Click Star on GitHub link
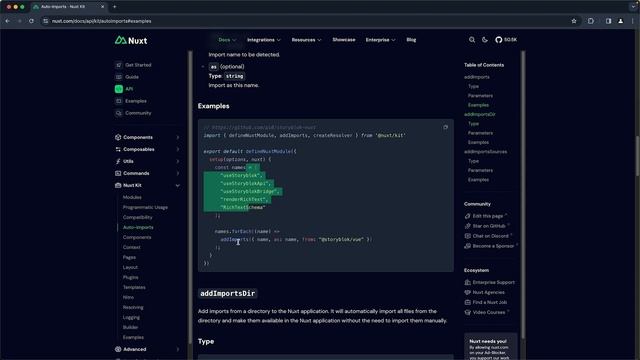The height and width of the screenshot is (360, 640). pyautogui.click(x=487, y=226)
